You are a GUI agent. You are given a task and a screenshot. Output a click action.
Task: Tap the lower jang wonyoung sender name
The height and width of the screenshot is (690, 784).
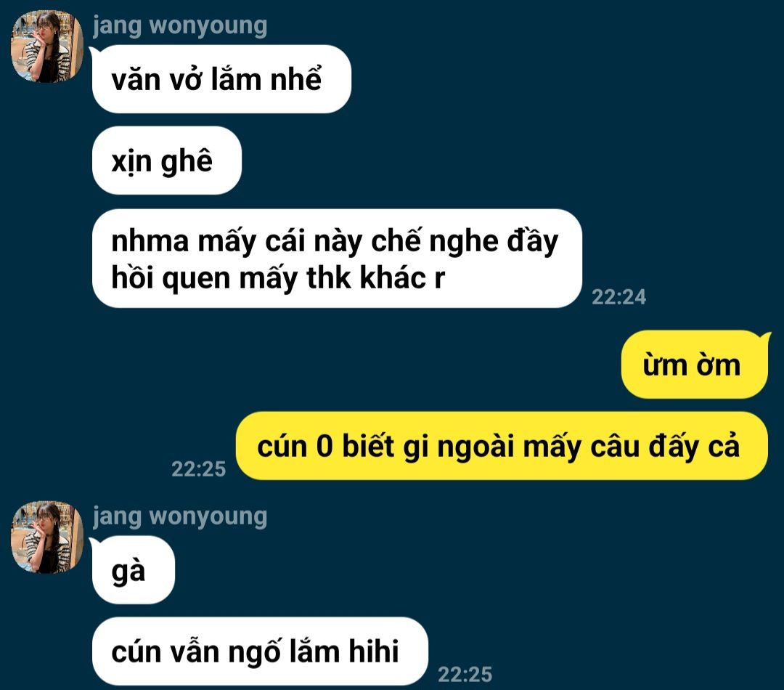[x=180, y=516]
